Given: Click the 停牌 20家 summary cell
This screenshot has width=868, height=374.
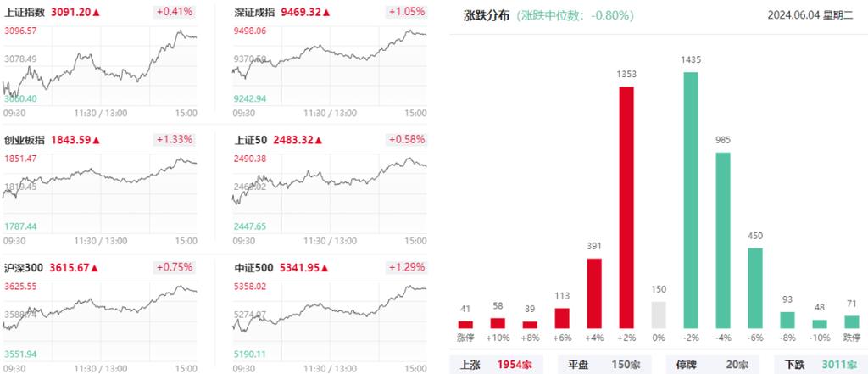Looking at the screenshot, I should tap(712, 363).
